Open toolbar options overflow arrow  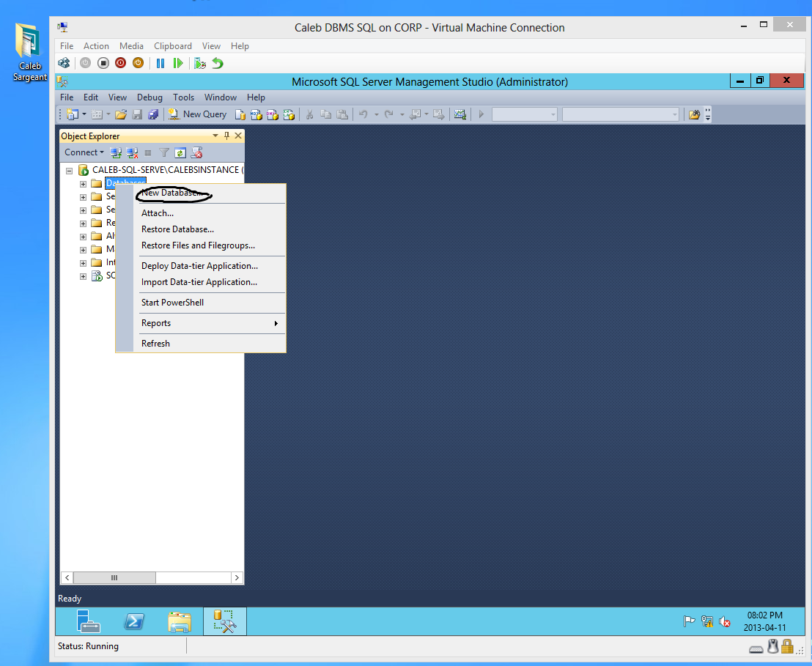point(708,114)
